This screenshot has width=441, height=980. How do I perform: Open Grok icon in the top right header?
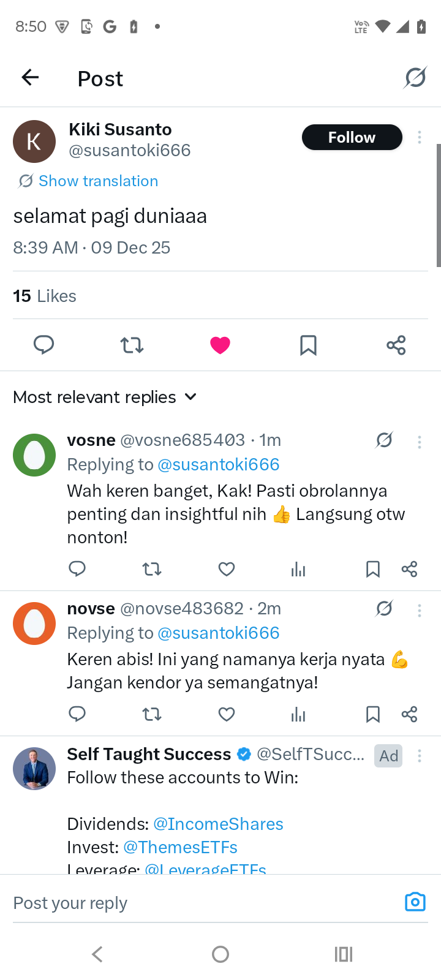tap(415, 78)
